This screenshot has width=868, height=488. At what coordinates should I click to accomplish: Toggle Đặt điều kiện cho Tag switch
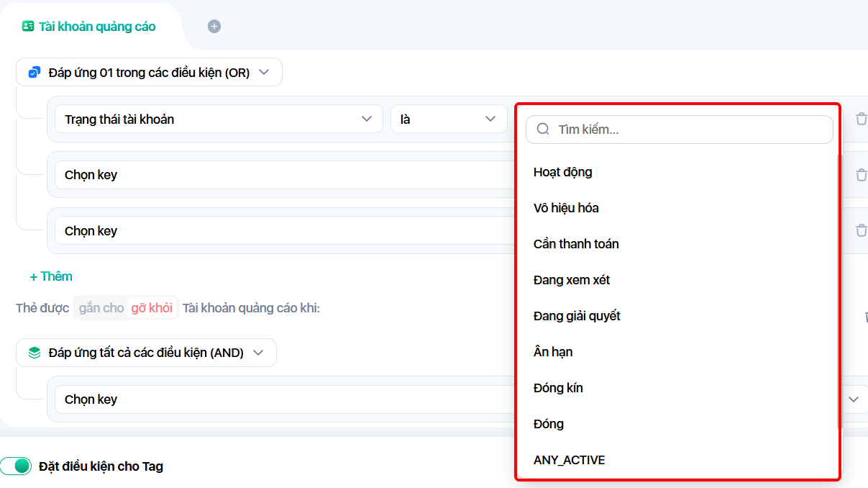click(17, 466)
